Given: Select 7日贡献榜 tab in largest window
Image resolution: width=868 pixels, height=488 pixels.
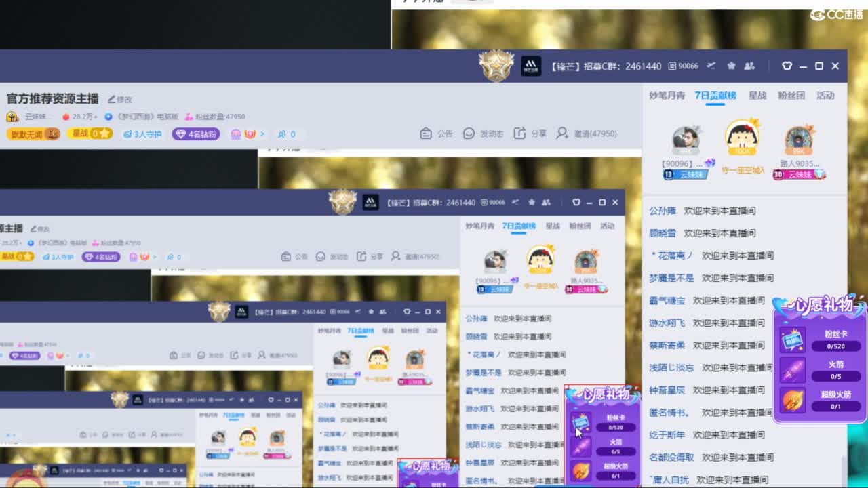Looking at the screenshot, I should pos(715,96).
